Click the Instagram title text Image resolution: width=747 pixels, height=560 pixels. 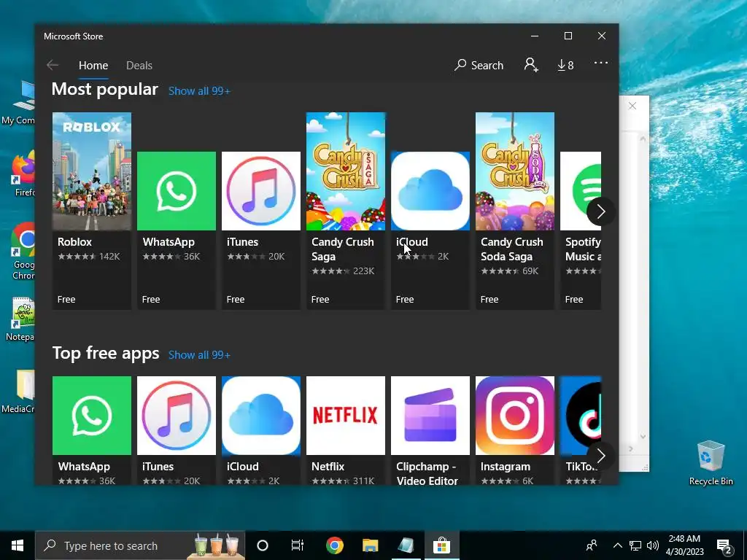pyautogui.click(x=506, y=467)
